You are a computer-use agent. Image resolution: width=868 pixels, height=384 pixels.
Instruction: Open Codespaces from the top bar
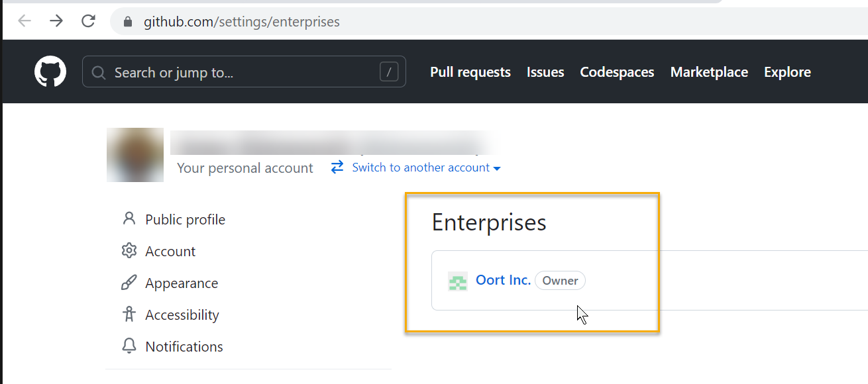(x=617, y=72)
